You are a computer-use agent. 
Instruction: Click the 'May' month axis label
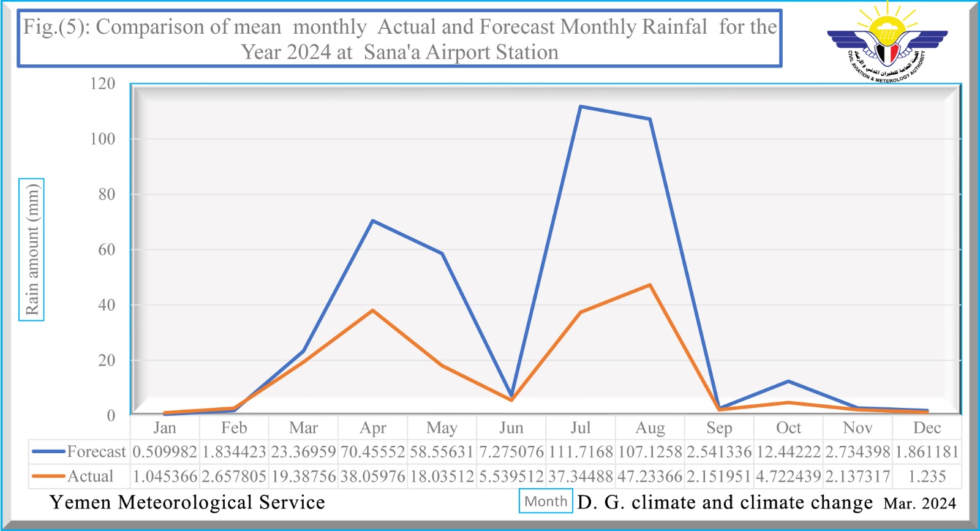pyautogui.click(x=442, y=427)
